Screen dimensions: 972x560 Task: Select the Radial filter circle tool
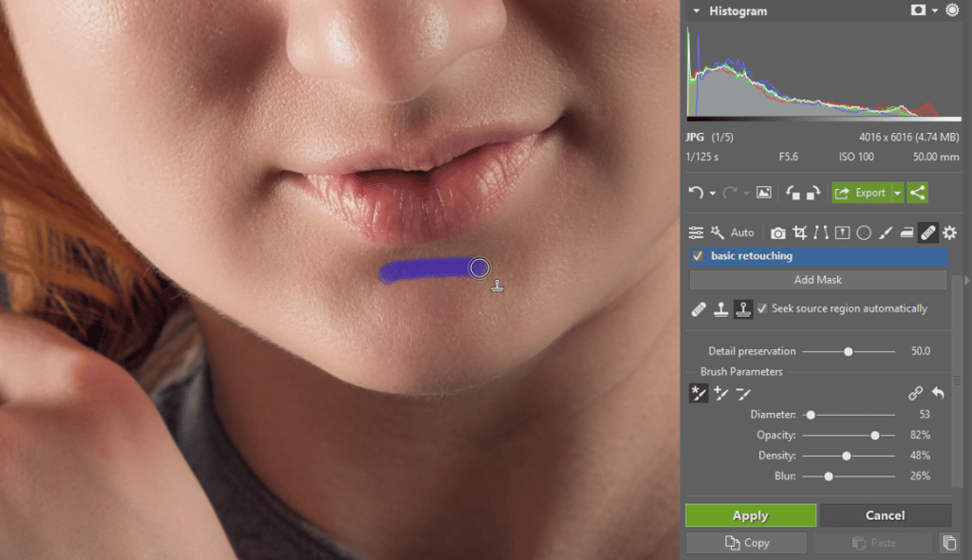click(864, 233)
